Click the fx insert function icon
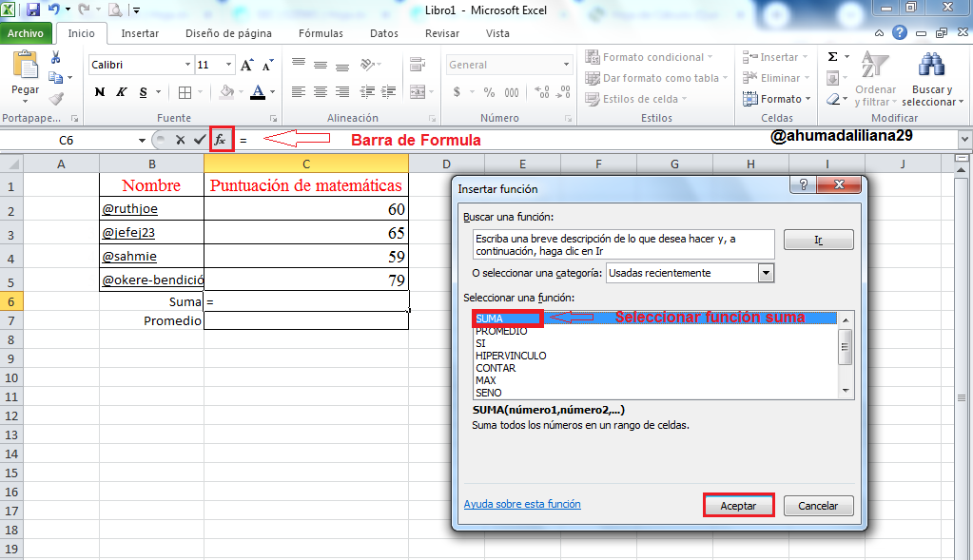Viewport: 973px width, 560px height. (x=222, y=140)
